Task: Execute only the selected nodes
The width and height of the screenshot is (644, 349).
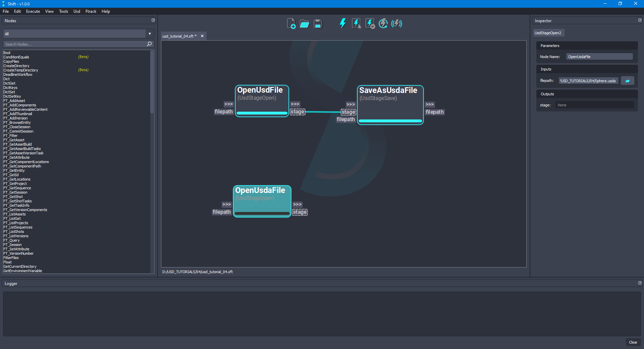Action: (356, 23)
